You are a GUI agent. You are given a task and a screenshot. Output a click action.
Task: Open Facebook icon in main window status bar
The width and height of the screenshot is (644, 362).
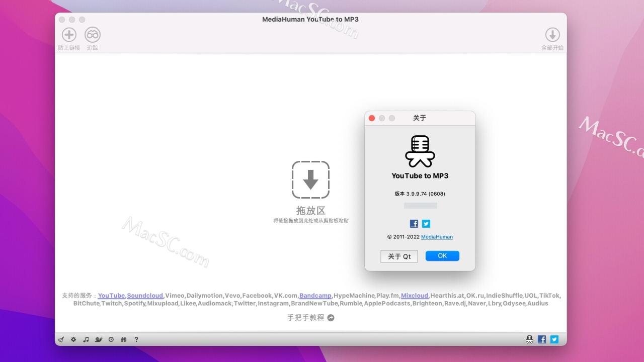[x=542, y=339]
